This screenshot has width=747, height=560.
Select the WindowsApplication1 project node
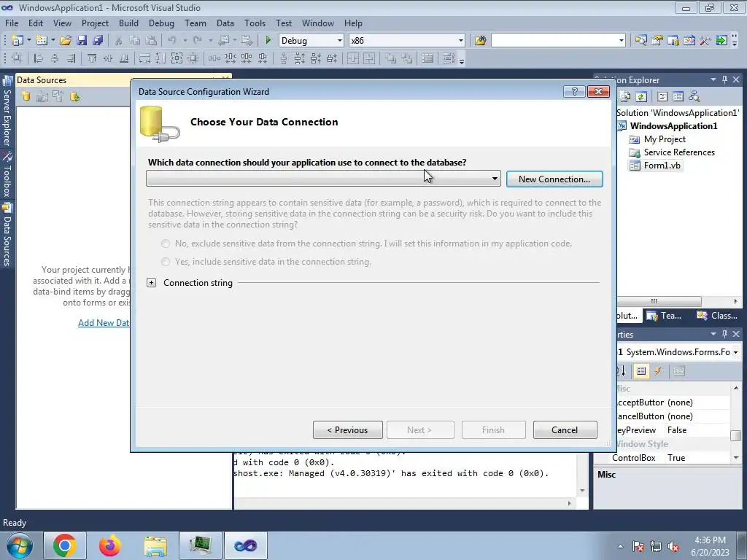[673, 125]
